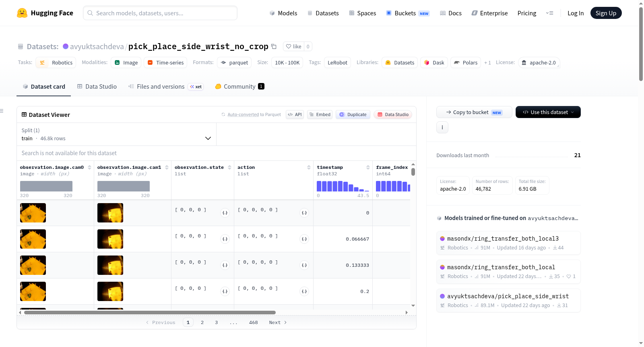Expand the +1 more libraries list

tap(487, 62)
